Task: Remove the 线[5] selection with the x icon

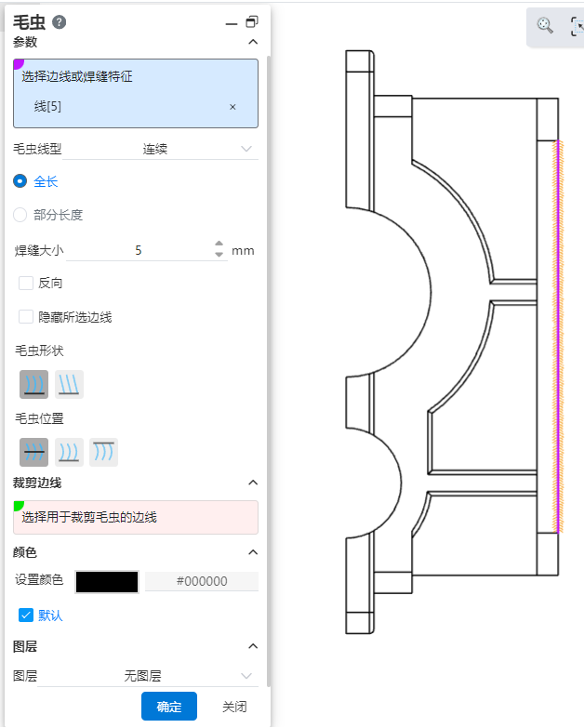Action: [232, 107]
